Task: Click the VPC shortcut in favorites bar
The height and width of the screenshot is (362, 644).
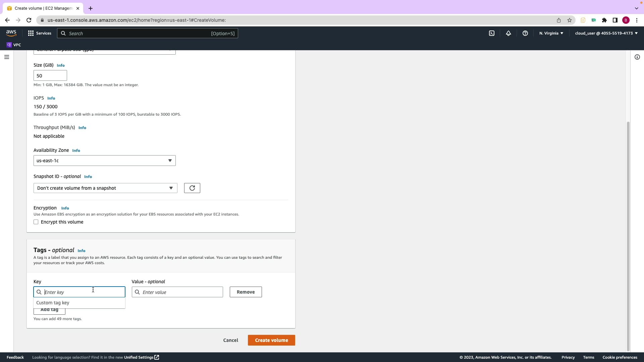Action: tap(14, 45)
